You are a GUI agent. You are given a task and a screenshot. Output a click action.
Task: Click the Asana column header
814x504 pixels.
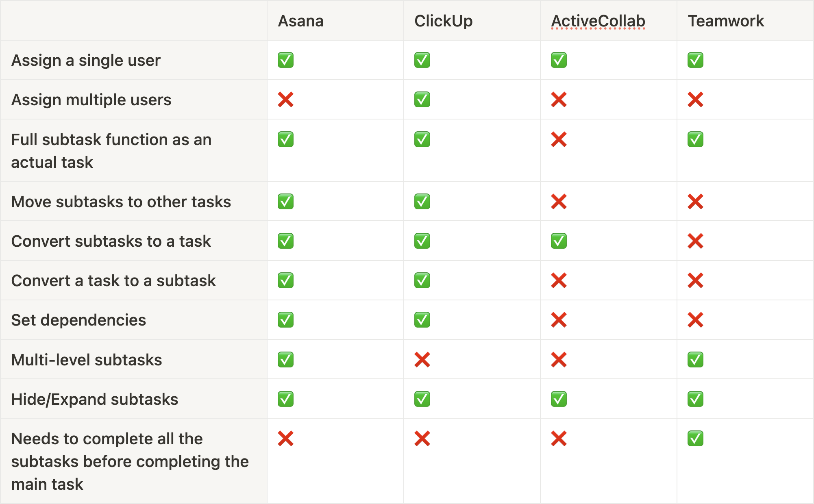coord(300,21)
